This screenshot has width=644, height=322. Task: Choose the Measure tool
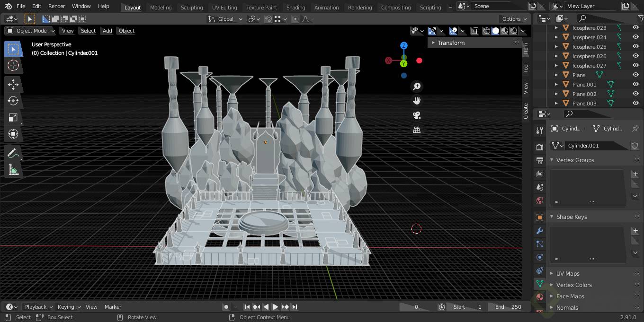coord(13,170)
